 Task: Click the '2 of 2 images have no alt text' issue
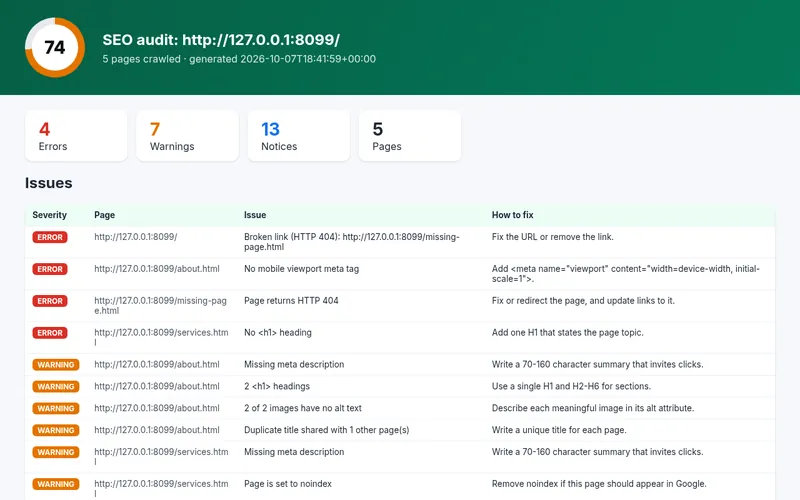[x=303, y=408]
